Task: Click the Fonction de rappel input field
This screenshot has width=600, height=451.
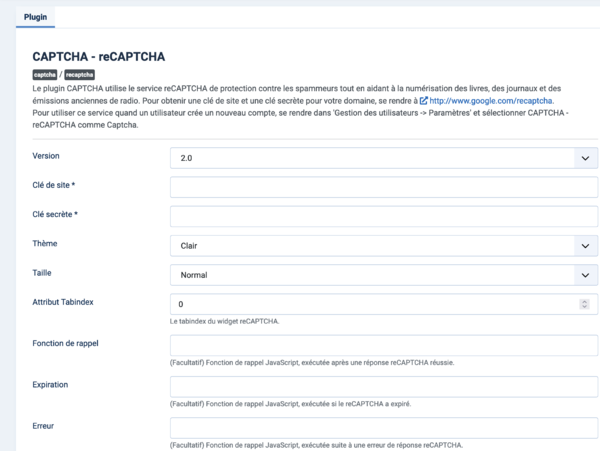Action: 384,345
